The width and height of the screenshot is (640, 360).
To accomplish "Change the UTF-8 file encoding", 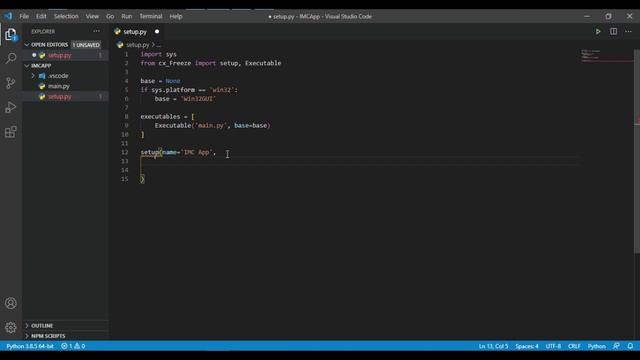I will click(x=553, y=346).
